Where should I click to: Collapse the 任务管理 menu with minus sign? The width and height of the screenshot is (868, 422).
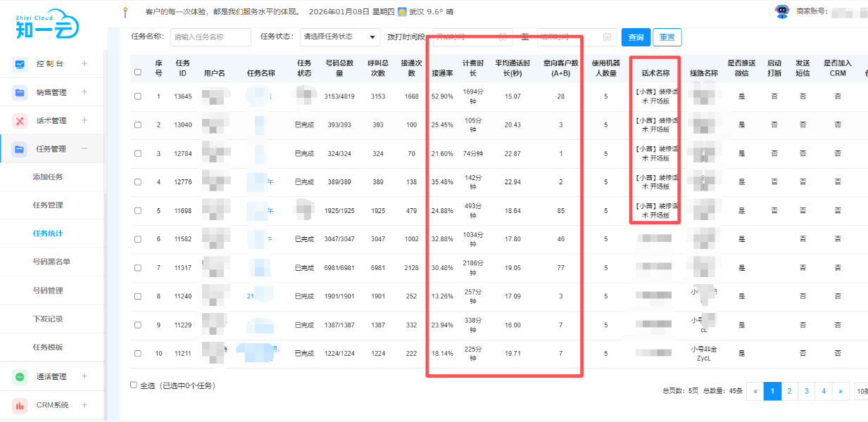click(x=84, y=148)
